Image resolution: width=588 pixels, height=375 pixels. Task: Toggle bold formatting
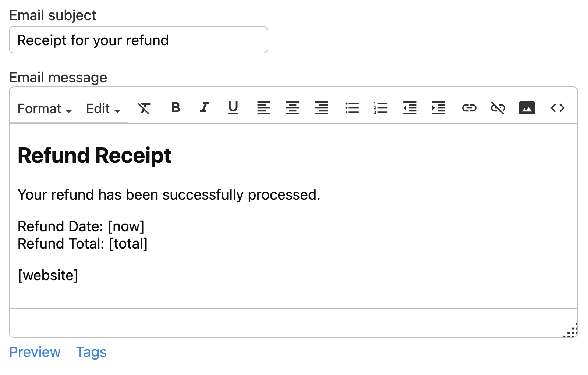click(176, 108)
